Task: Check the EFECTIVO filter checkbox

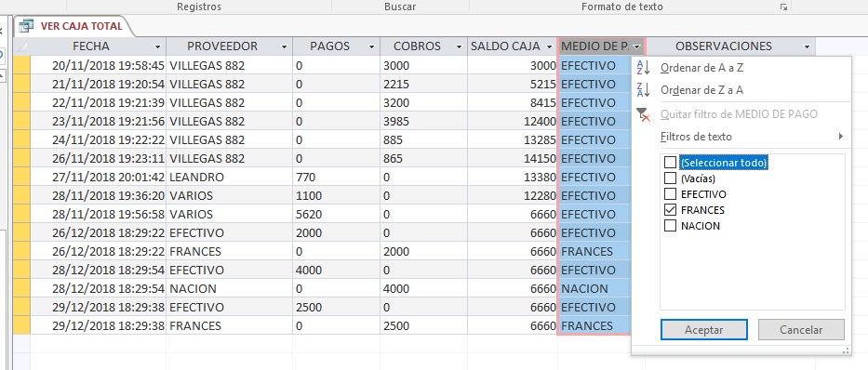Action: 670,194
